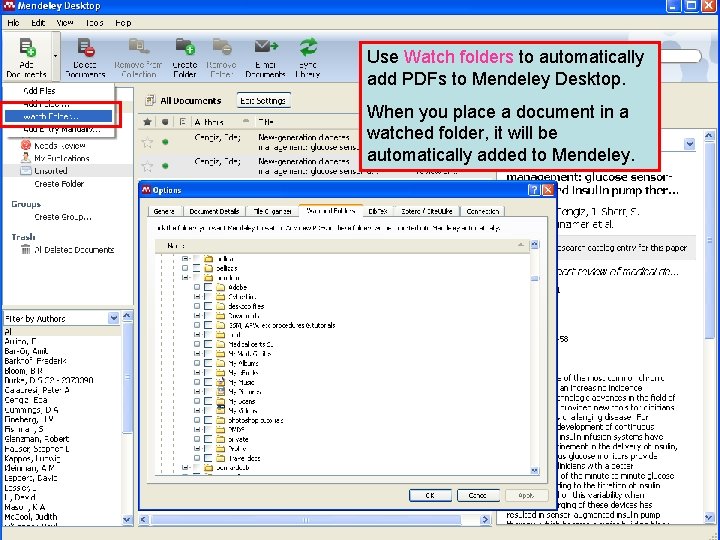Click the Unsorted sidebar icon
Screen dimensions: 720x540
26,170
